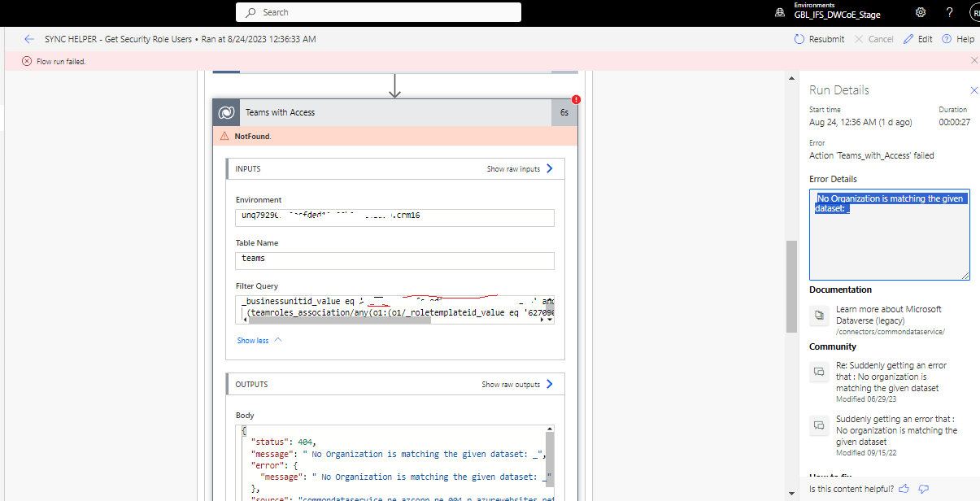The height and width of the screenshot is (501, 980).
Task: Open the Settings gear in the top bar
Action: coord(920,12)
